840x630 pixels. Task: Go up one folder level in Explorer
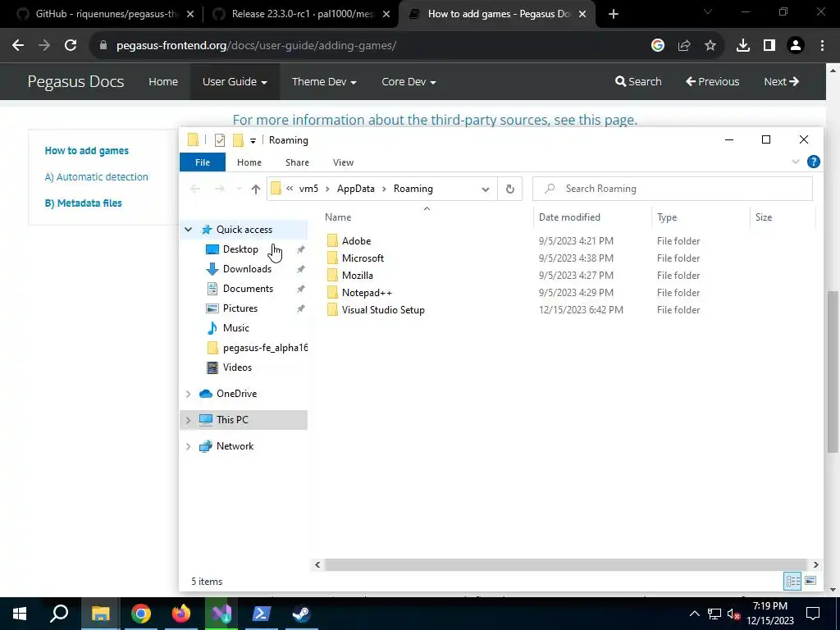pyautogui.click(x=256, y=189)
